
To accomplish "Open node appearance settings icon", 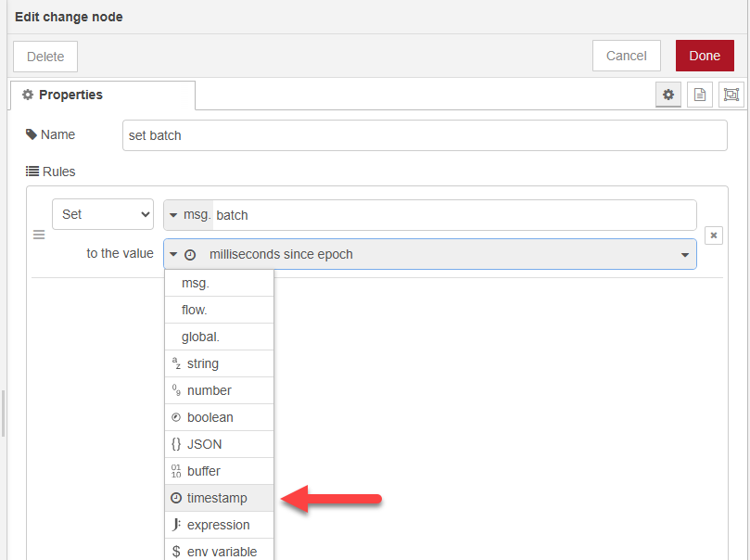I will pos(731,95).
